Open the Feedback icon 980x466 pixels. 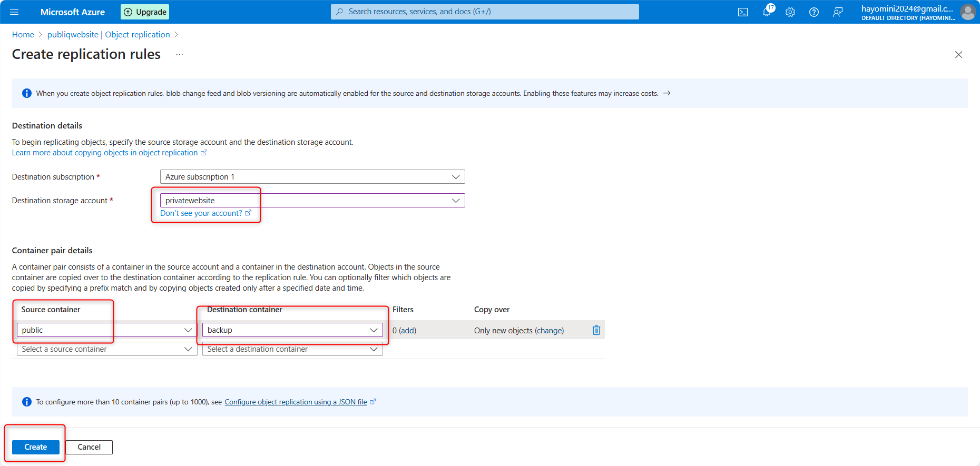tap(838, 12)
